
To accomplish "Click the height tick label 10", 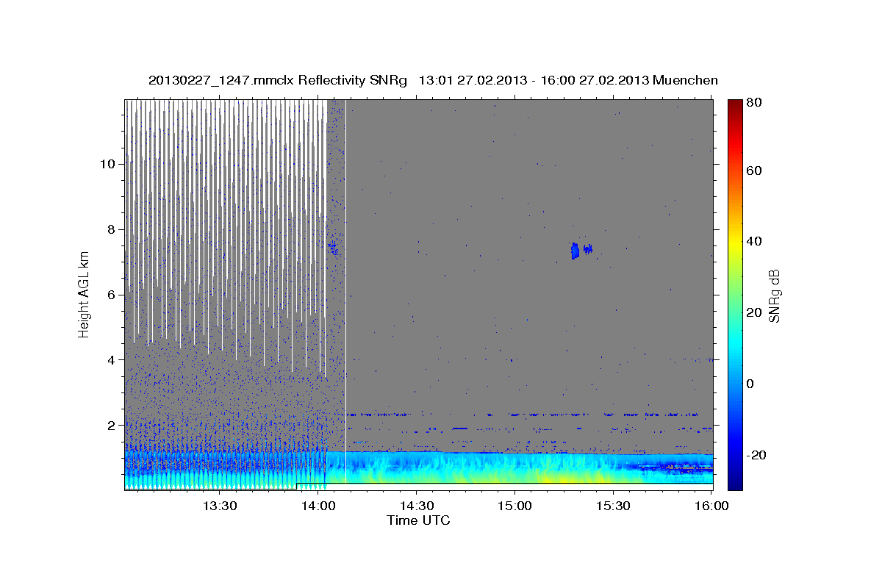I will tap(109, 164).
